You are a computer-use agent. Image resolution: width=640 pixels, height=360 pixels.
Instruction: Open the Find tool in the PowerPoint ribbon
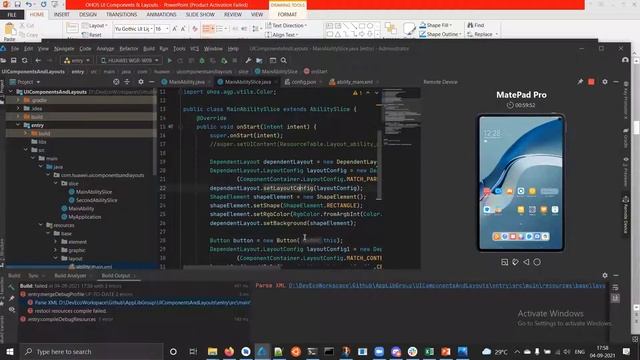click(x=476, y=25)
